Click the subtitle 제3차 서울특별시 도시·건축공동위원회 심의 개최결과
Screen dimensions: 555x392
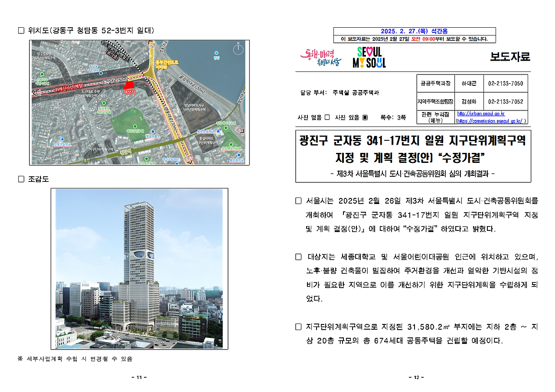[x=412, y=174]
